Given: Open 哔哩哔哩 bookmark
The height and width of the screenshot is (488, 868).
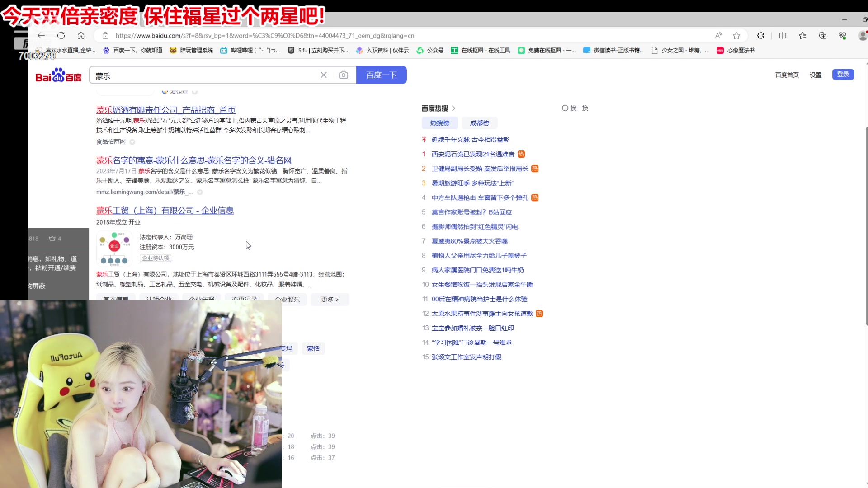Looking at the screenshot, I should coord(250,50).
